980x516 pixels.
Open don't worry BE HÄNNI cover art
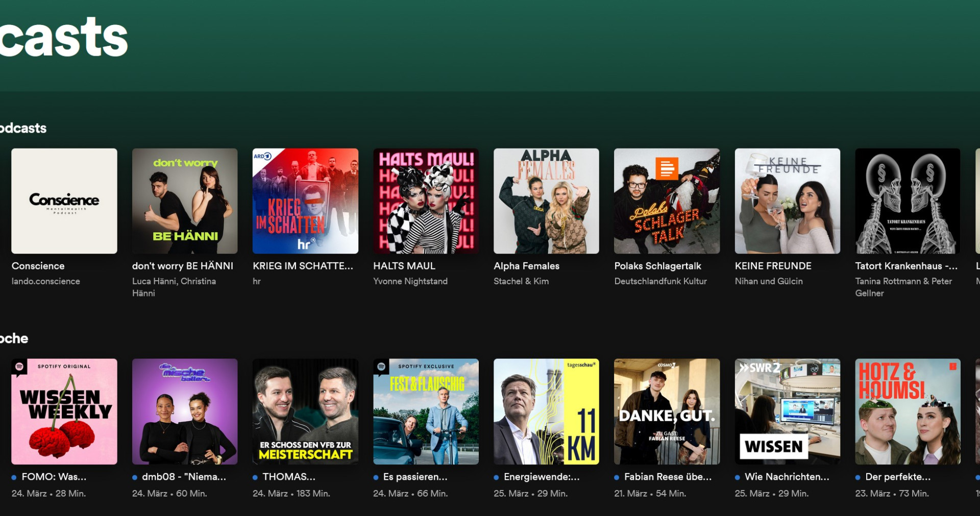(185, 201)
